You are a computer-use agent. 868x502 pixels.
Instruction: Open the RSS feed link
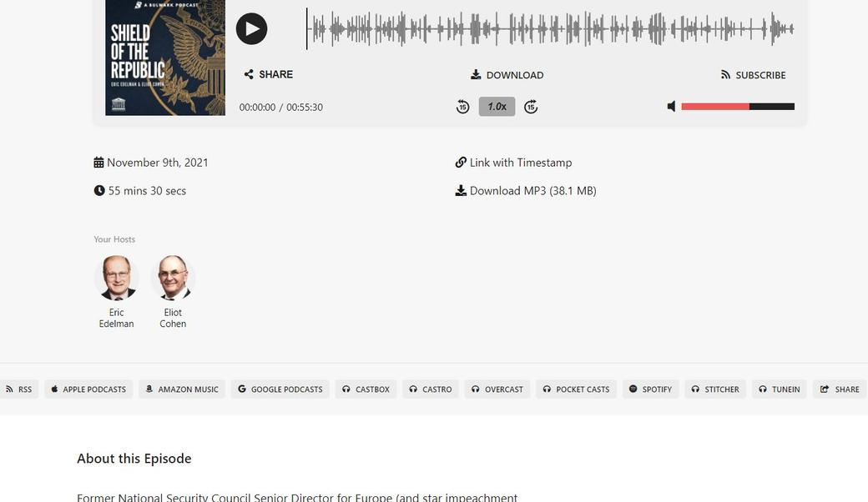point(19,389)
